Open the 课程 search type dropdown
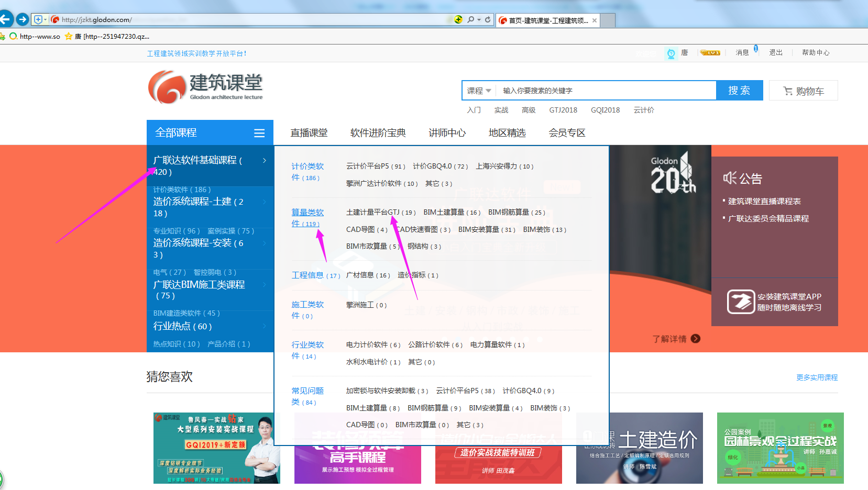Image resolution: width=868 pixels, height=490 pixels. pyautogui.click(x=479, y=91)
